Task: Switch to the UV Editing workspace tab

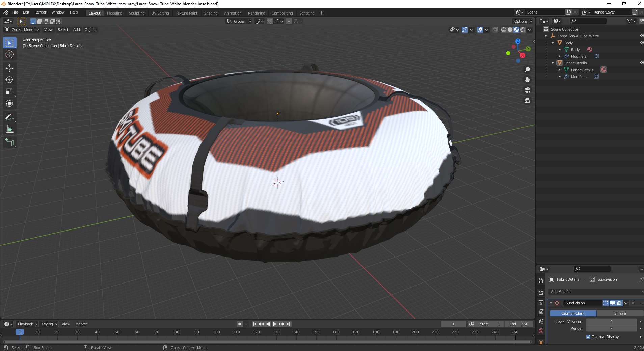Action: (160, 13)
